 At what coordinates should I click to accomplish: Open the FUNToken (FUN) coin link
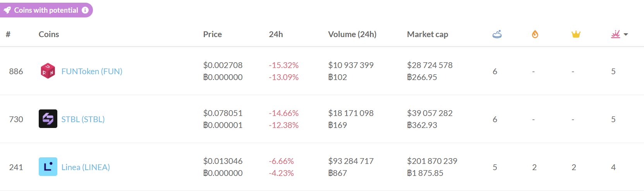[x=92, y=72]
